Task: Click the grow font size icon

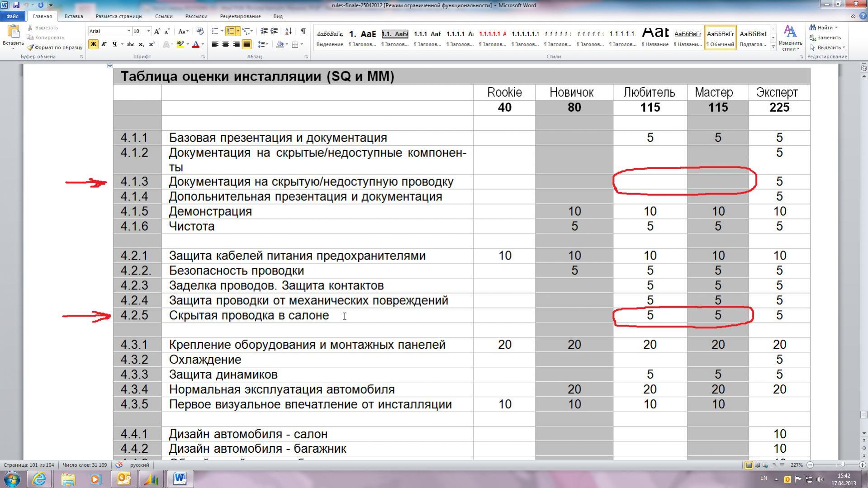Action: pos(157,31)
